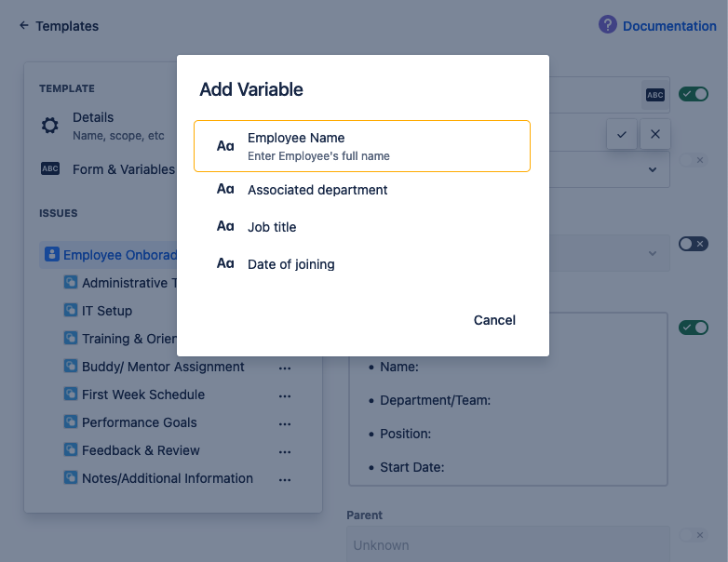Discard edit with the X icon
The width and height of the screenshot is (728, 562).
[655, 134]
